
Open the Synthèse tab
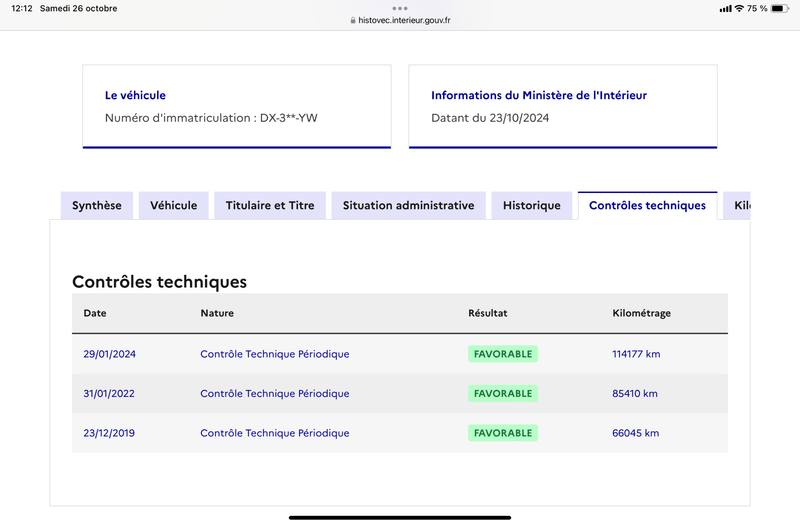point(97,206)
